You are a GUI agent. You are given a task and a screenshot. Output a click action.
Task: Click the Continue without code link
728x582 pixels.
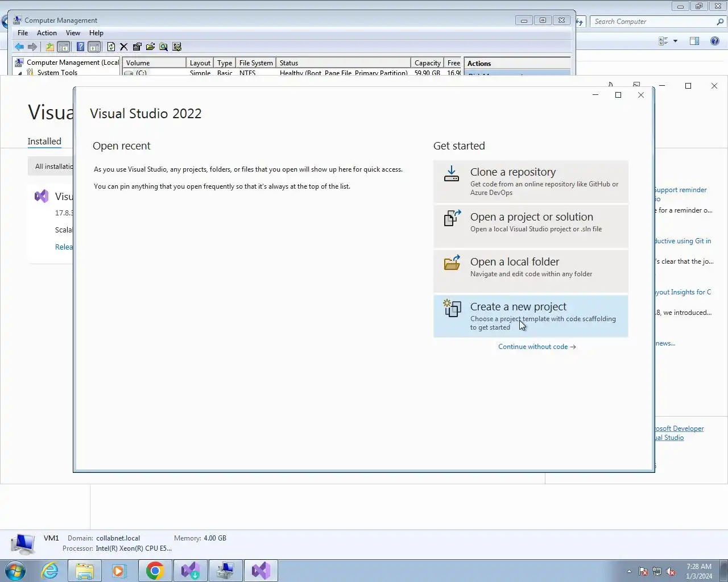coord(537,347)
